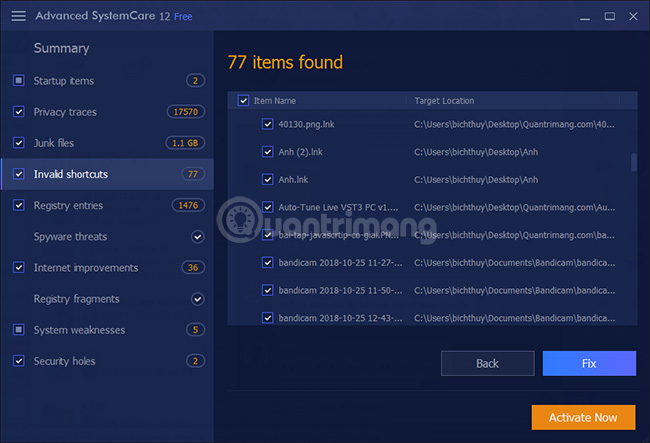The height and width of the screenshot is (443, 650).
Task: Uncheck the Security holes checkbox
Action: click(19, 361)
